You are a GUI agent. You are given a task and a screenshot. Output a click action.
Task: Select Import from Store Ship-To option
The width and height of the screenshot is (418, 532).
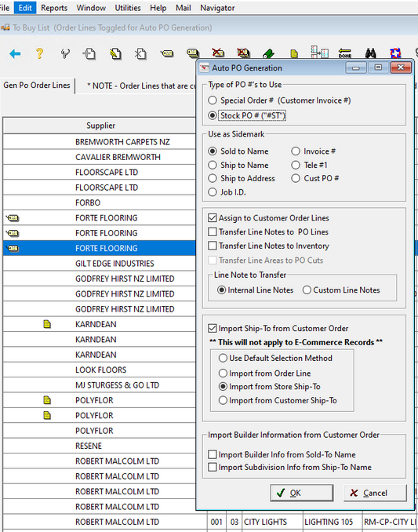[223, 387]
